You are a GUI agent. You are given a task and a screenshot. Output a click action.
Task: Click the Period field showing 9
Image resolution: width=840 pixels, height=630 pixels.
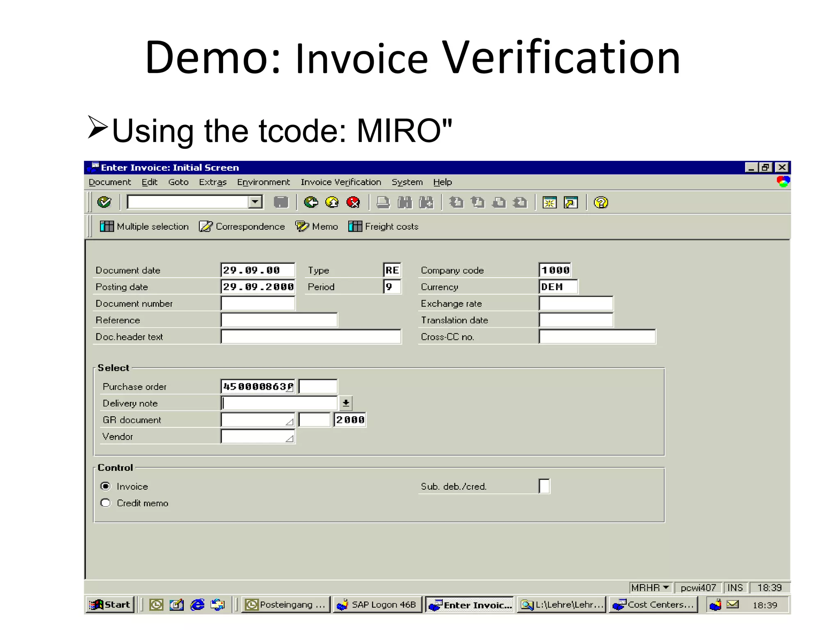392,287
